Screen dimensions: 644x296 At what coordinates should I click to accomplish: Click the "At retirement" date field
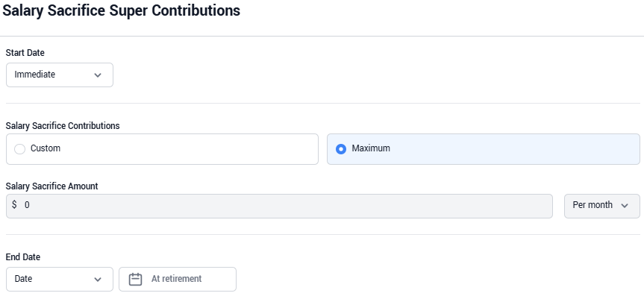(x=178, y=279)
